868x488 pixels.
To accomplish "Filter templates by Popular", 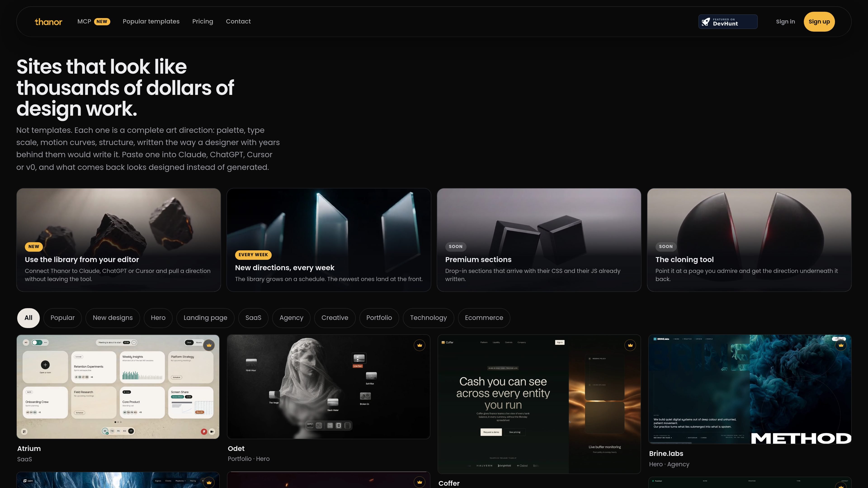I will point(63,318).
